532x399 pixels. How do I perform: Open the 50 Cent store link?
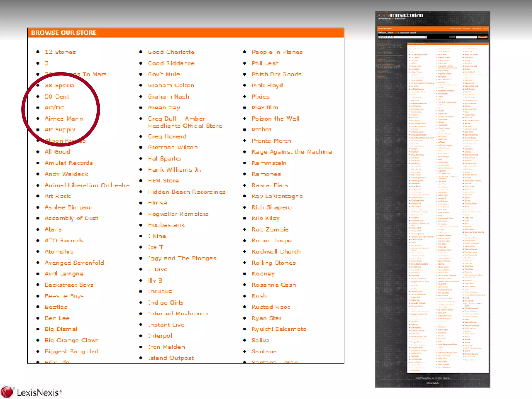click(57, 97)
